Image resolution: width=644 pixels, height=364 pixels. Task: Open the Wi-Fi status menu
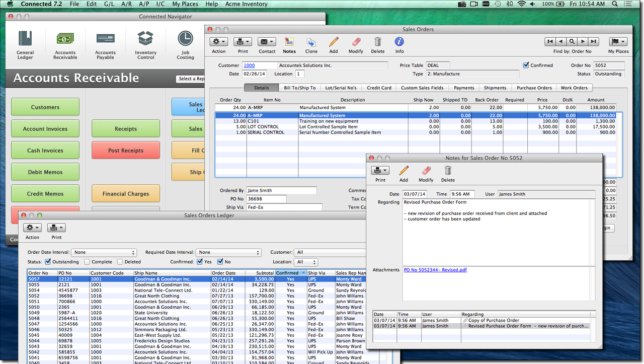pyautogui.click(x=521, y=4)
